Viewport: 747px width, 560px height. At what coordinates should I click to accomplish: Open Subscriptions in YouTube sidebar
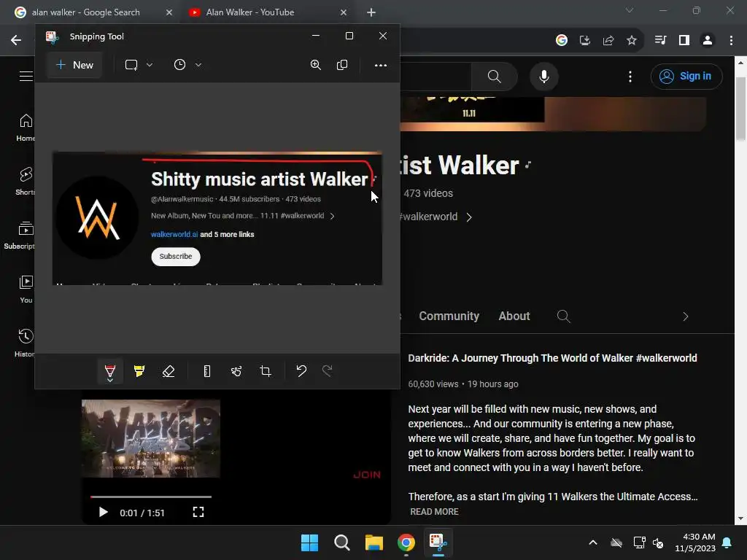click(20, 236)
